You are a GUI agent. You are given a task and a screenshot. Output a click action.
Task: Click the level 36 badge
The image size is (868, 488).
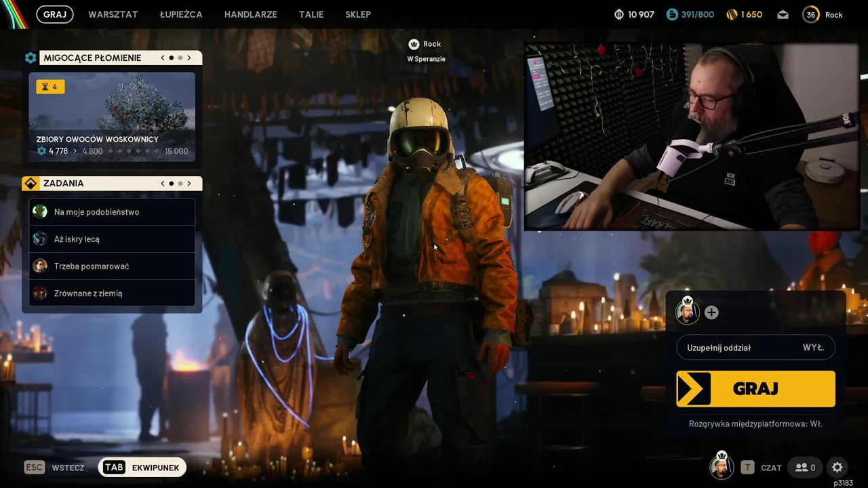point(811,14)
